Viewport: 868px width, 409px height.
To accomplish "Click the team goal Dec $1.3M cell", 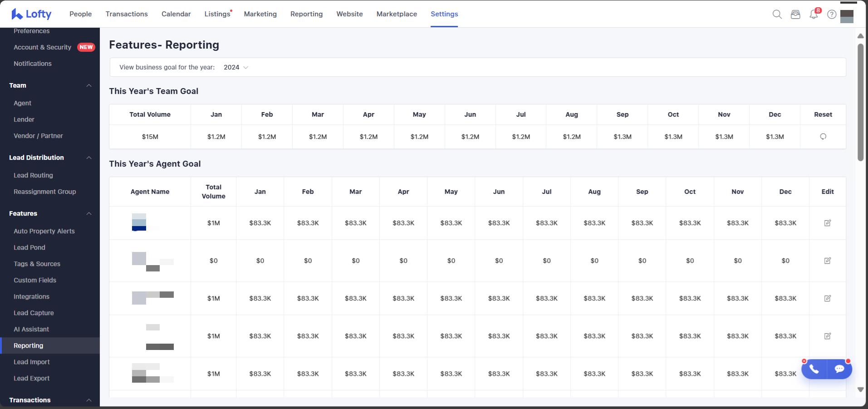I will pyautogui.click(x=775, y=137).
